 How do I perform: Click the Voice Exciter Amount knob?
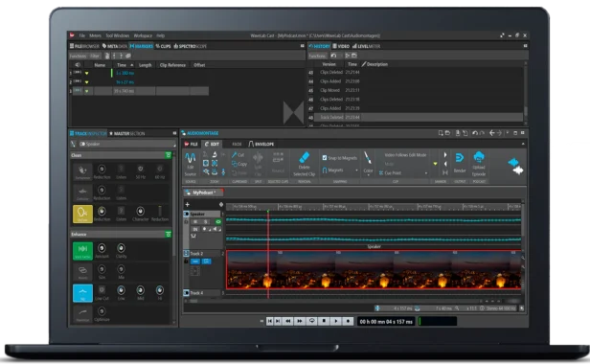[x=102, y=248]
